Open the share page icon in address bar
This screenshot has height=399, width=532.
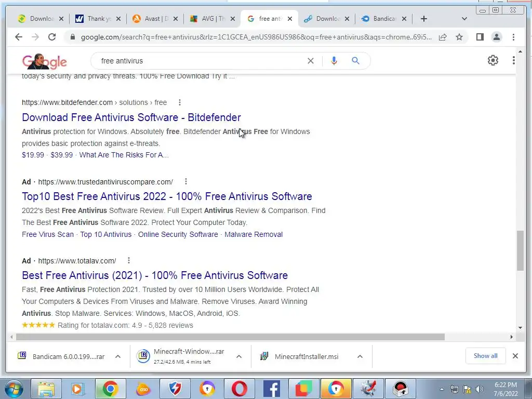tap(443, 37)
